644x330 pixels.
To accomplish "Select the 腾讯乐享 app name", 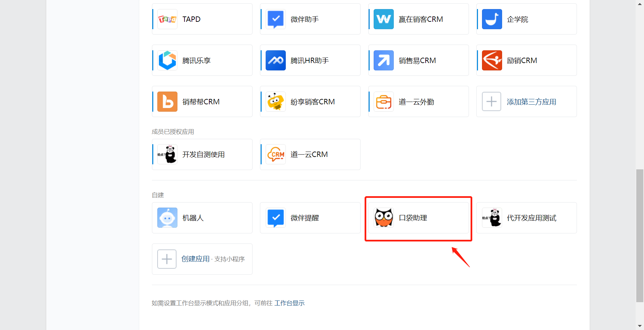I will point(197,61).
